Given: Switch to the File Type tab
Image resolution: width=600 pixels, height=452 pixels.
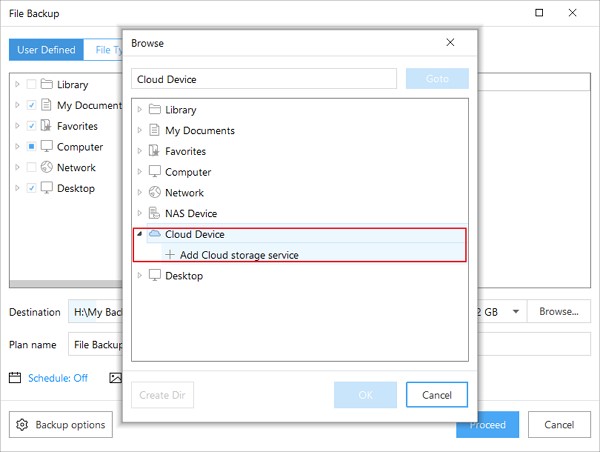Looking at the screenshot, I should [103, 50].
